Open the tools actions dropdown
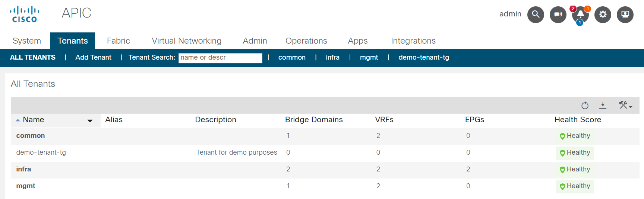This screenshot has width=644, height=199. [625, 105]
